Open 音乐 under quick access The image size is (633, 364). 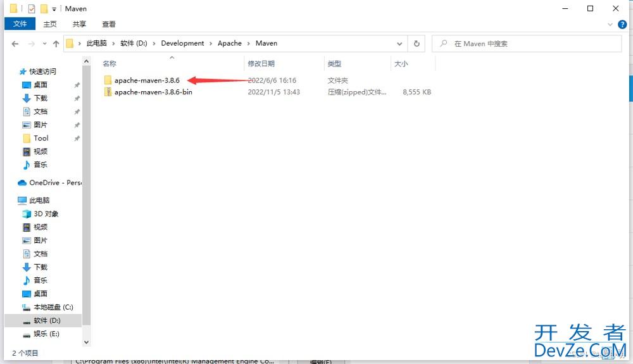[41, 165]
